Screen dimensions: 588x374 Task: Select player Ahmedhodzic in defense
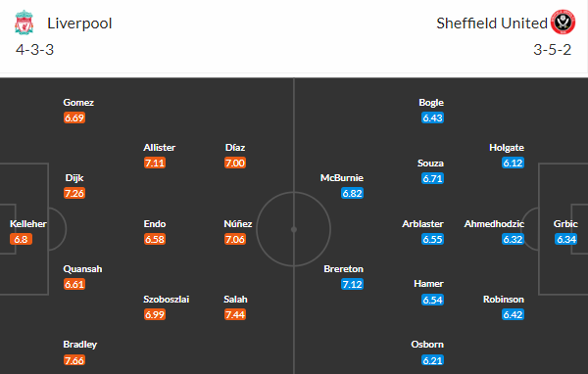pyautogui.click(x=494, y=224)
